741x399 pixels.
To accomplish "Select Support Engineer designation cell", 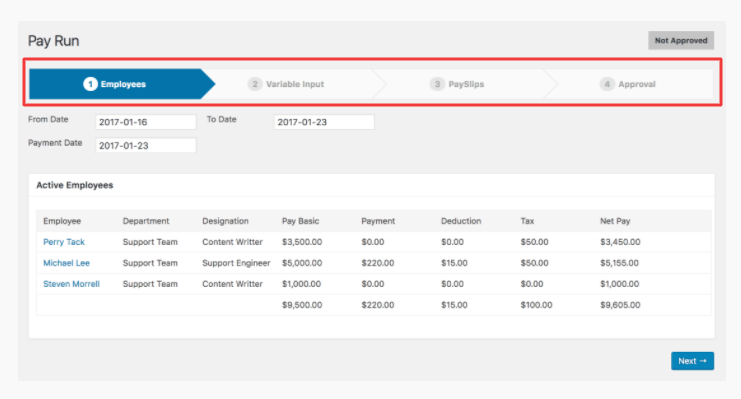I will tap(236, 263).
